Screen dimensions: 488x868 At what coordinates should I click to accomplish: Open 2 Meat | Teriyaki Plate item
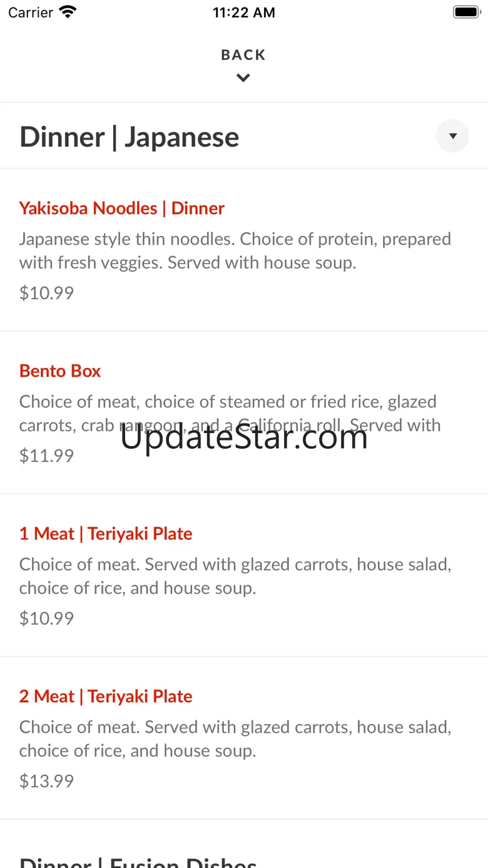(x=106, y=696)
